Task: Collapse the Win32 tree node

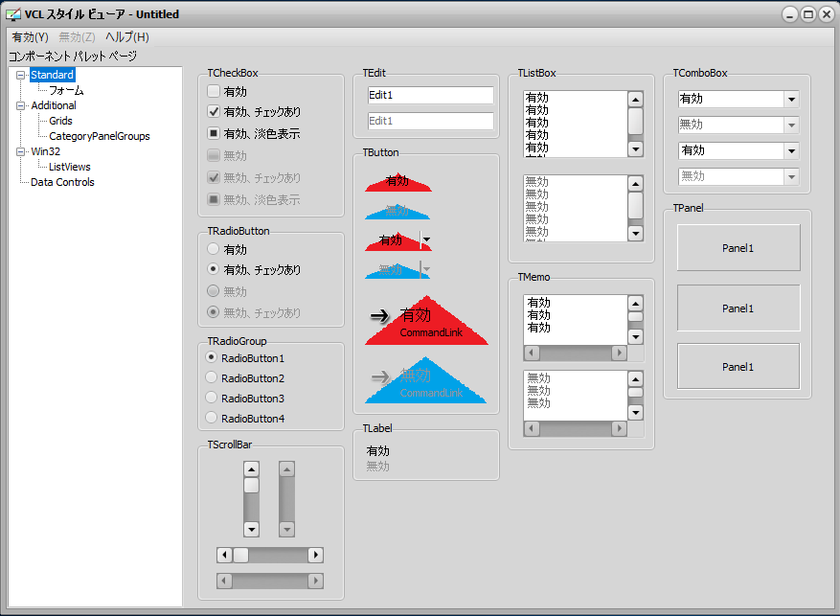Action: coord(20,151)
